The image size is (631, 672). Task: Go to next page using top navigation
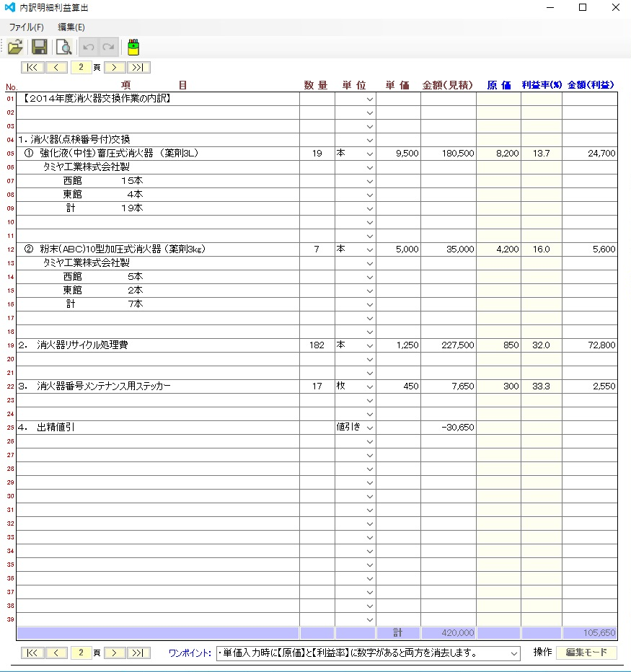tap(115, 67)
